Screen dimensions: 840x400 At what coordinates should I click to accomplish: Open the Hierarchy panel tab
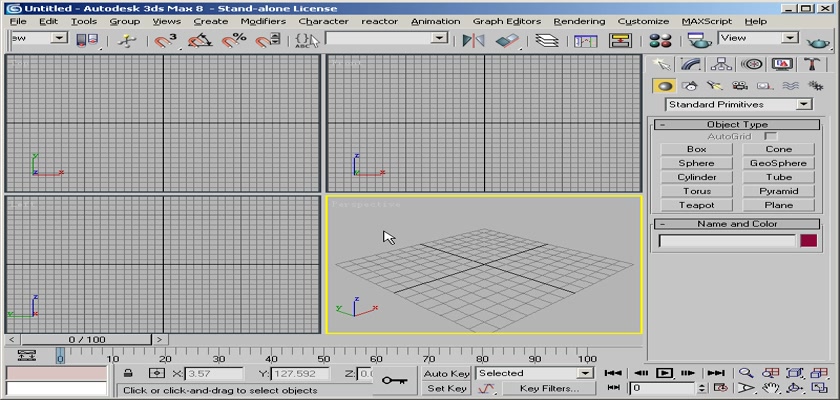721,64
